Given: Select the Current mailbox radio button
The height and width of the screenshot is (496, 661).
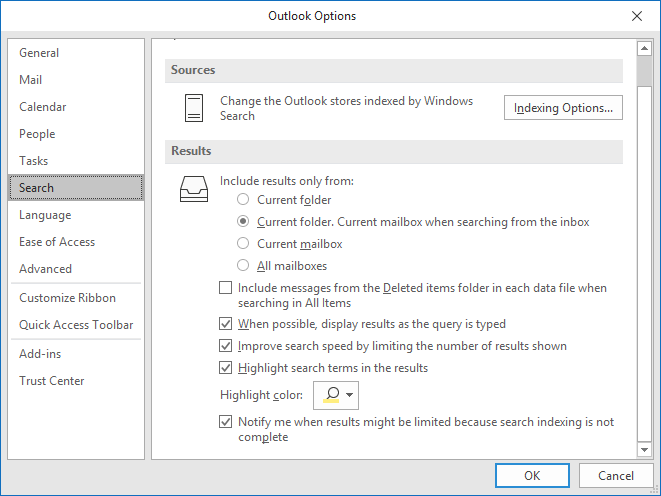Looking at the screenshot, I should pos(243,243).
